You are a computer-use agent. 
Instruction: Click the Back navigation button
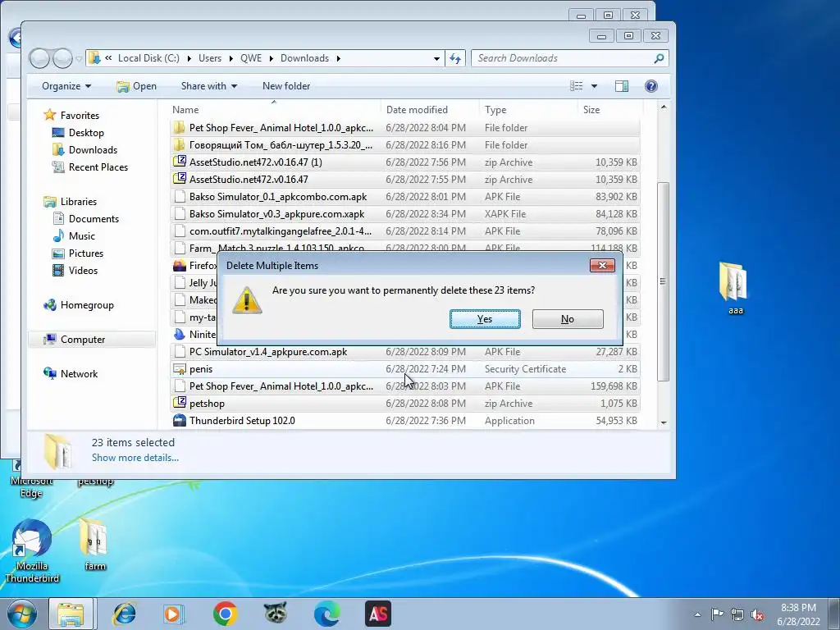tap(39, 58)
